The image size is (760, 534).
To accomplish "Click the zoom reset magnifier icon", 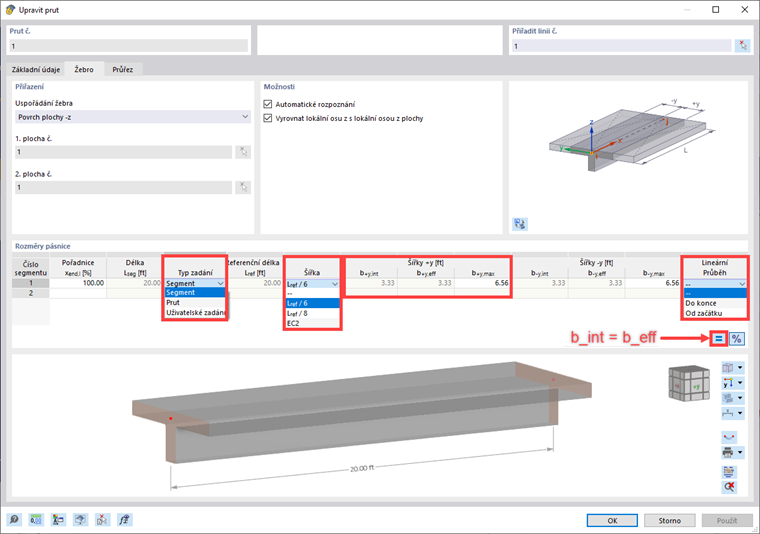I will click(x=729, y=487).
